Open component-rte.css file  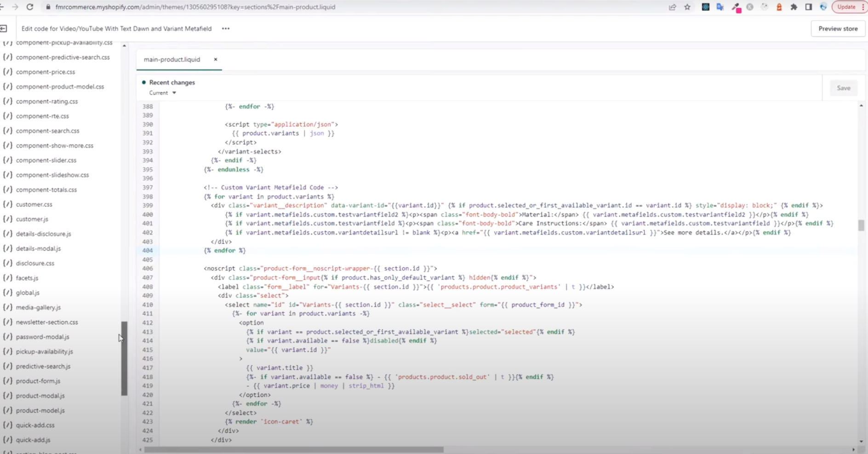pyautogui.click(x=42, y=116)
